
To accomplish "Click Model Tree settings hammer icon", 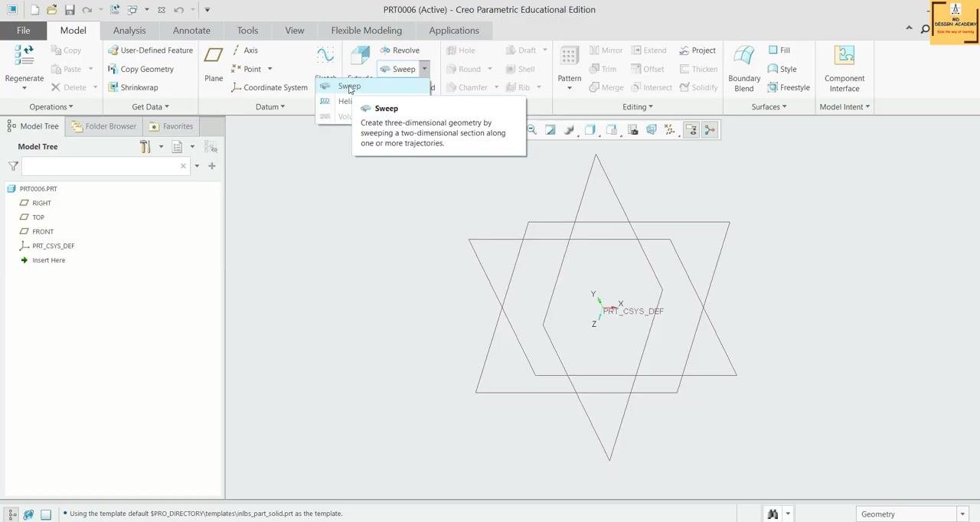I will 145,147.
